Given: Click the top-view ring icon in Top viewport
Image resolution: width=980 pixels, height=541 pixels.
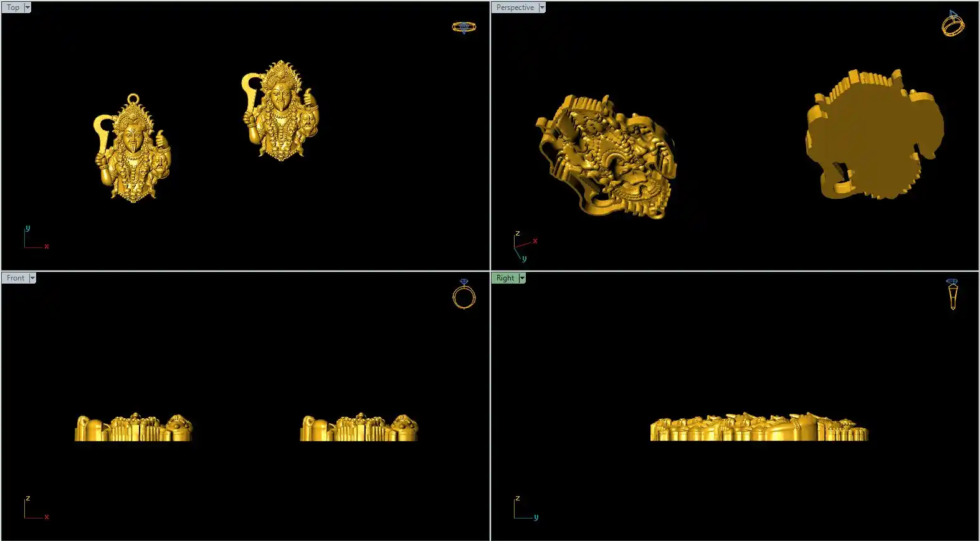Looking at the screenshot, I should coord(464,27).
